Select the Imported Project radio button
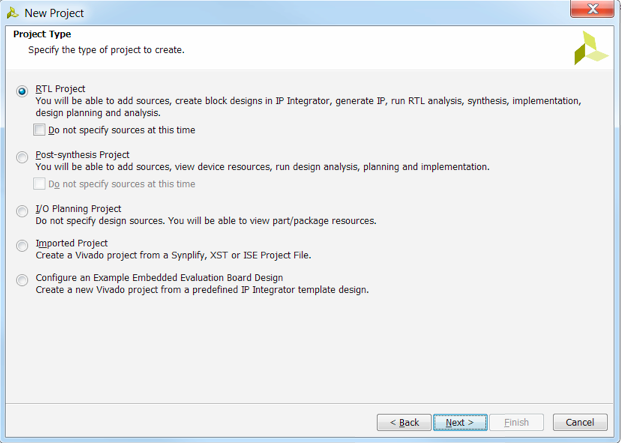621x443 pixels. coord(22,245)
